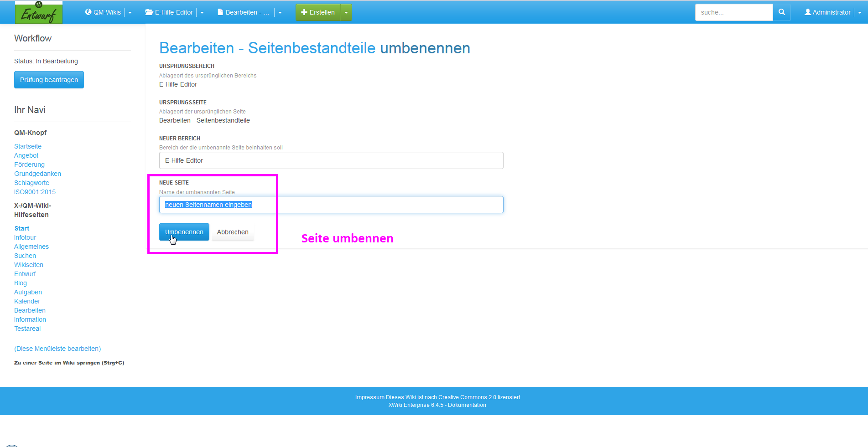This screenshot has height=447, width=868.
Task: Open the E-Hilfe-Editor folder menu item
Action: click(x=169, y=12)
